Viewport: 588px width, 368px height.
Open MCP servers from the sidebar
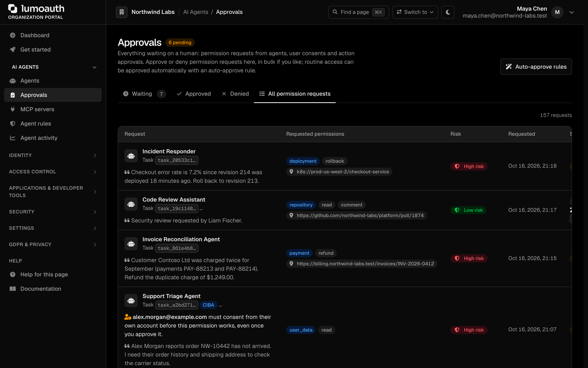pyautogui.click(x=53, y=109)
